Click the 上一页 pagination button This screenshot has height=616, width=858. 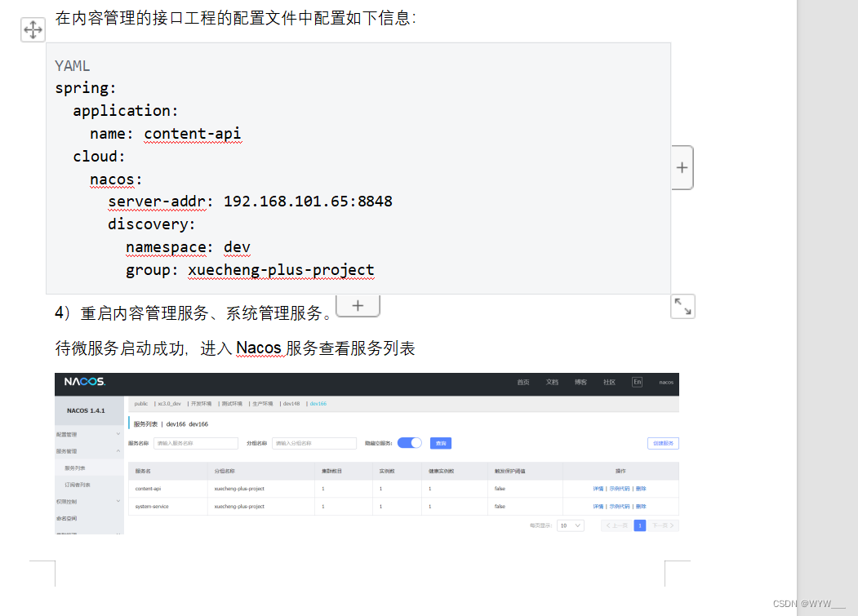(x=616, y=525)
